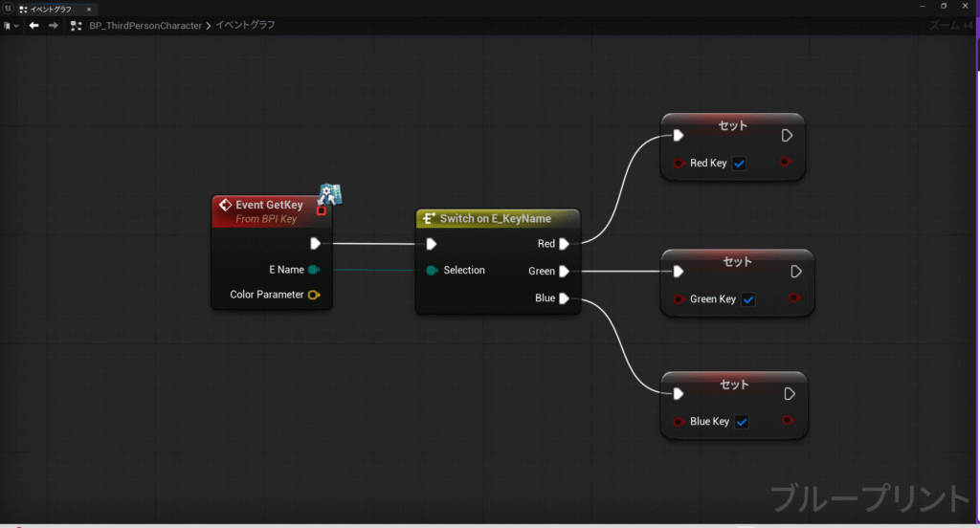Click Event GetKey red delegate pin
The height and width of the screenshot is (528, 980).
[x=322, y=211]
